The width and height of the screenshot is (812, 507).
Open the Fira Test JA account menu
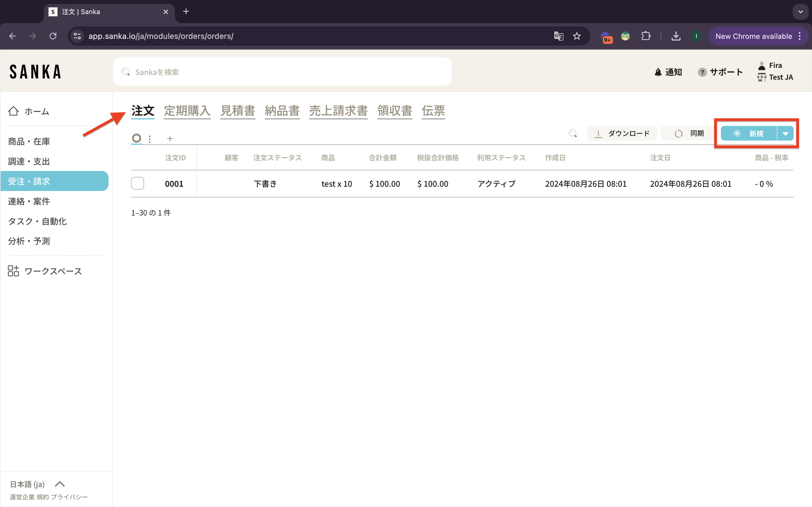(775, 72)
